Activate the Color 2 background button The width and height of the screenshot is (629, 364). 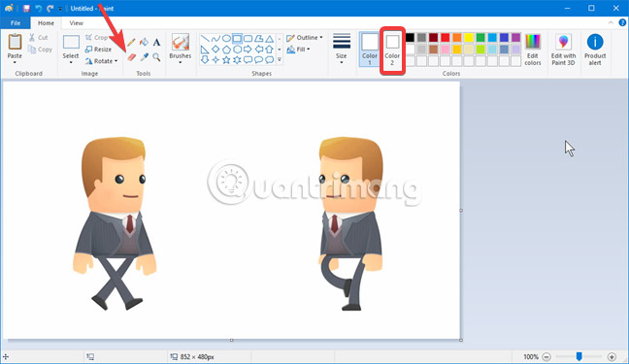click(392, 50)
